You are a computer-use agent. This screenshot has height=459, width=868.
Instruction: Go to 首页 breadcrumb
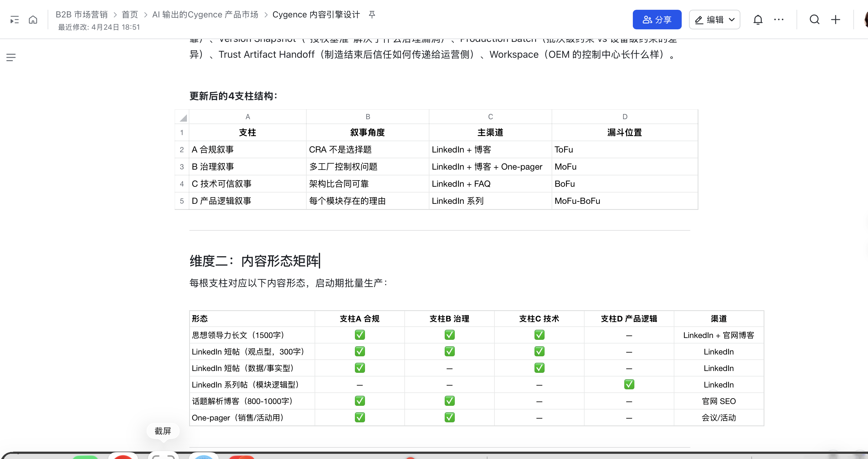[x=130, y=14]
